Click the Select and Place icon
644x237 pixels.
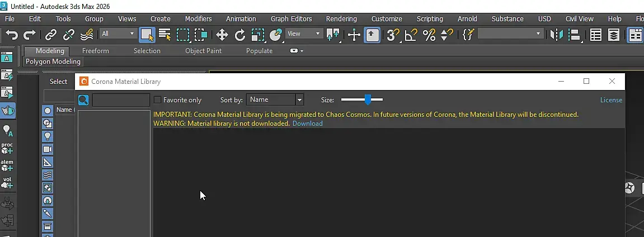tap(276, 35)
